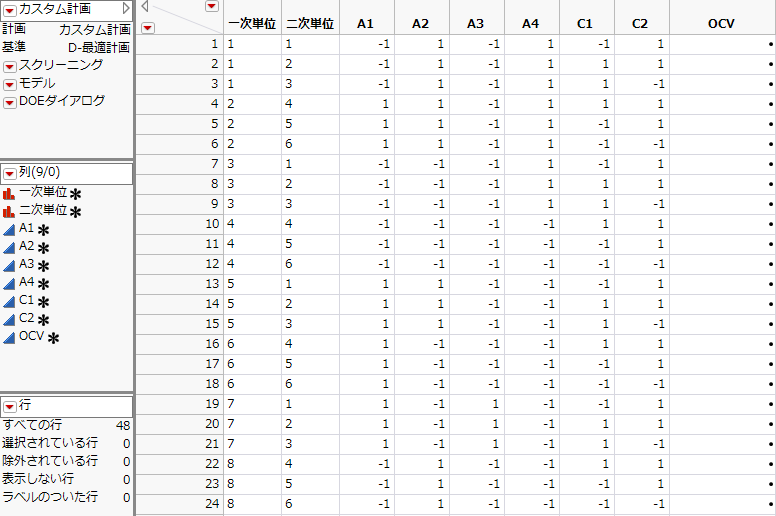Image resolution: width=776 pixels, height=516 pixels.
Task: Click the OCV continuous triangle icon in columns list
Action: click(x=8, y=337)
